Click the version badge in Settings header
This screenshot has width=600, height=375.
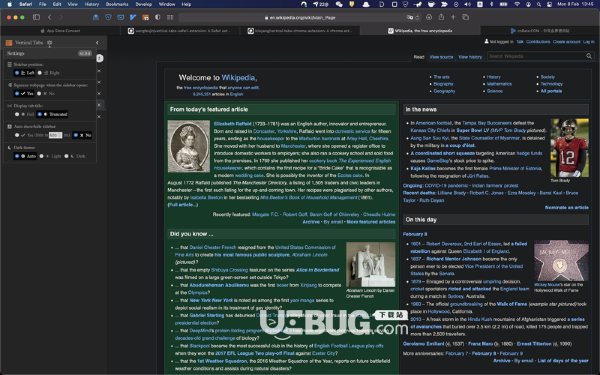tap(85, 53)
